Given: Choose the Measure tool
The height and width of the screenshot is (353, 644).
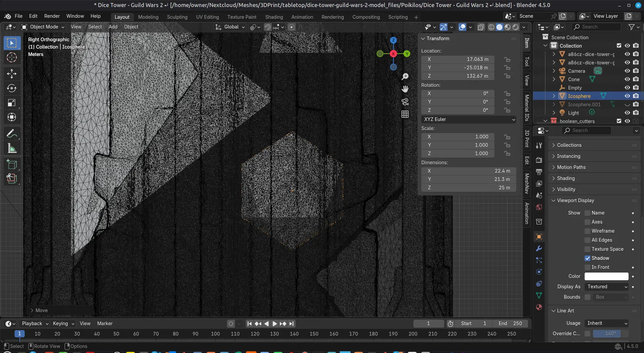Looking at the screenshot, I should (12, 149).
